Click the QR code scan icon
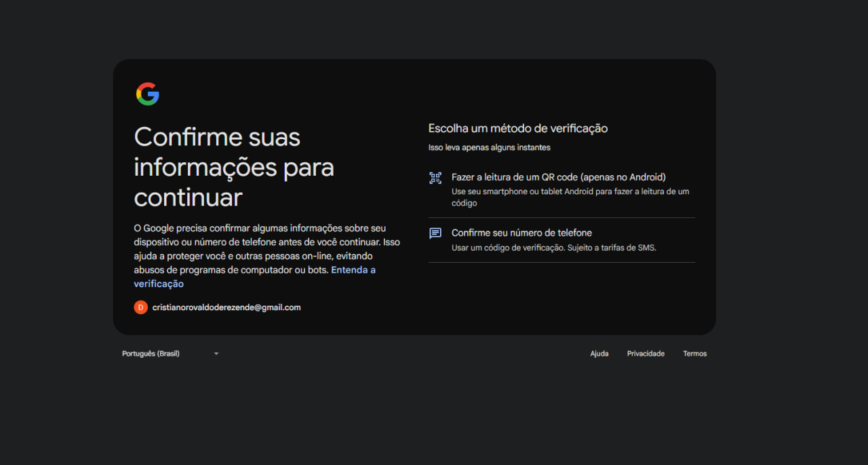 pos(435,178)
